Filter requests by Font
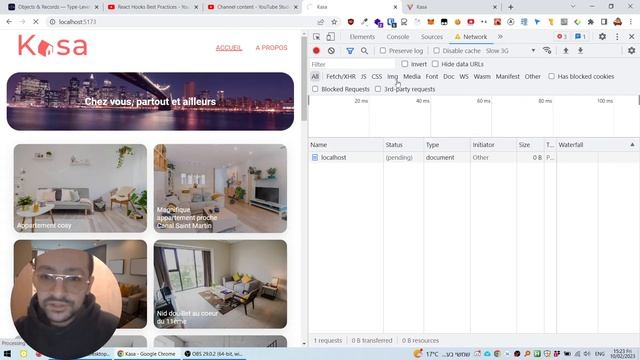640x360 pixels. pos(431,76)
